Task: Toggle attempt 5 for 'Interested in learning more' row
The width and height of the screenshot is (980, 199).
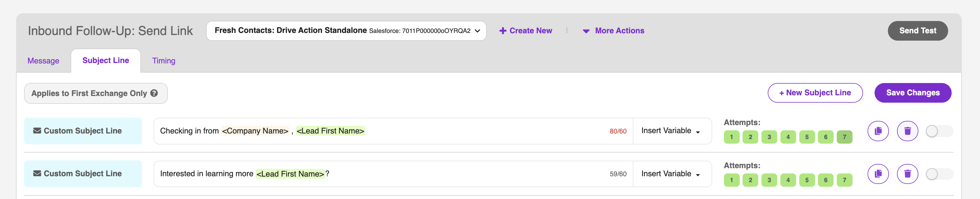Action: (x=807, y=180)
